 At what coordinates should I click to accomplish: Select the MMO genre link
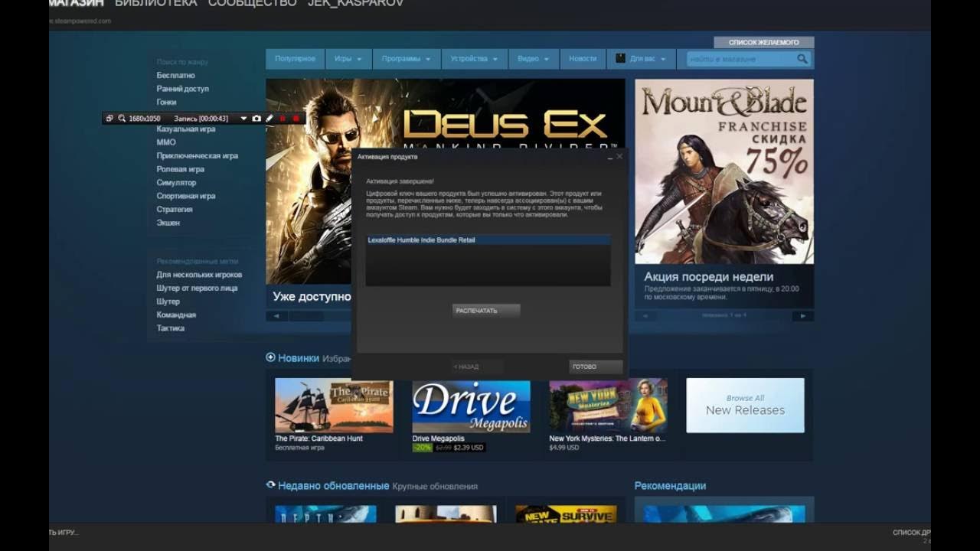[x=166, y=142]
